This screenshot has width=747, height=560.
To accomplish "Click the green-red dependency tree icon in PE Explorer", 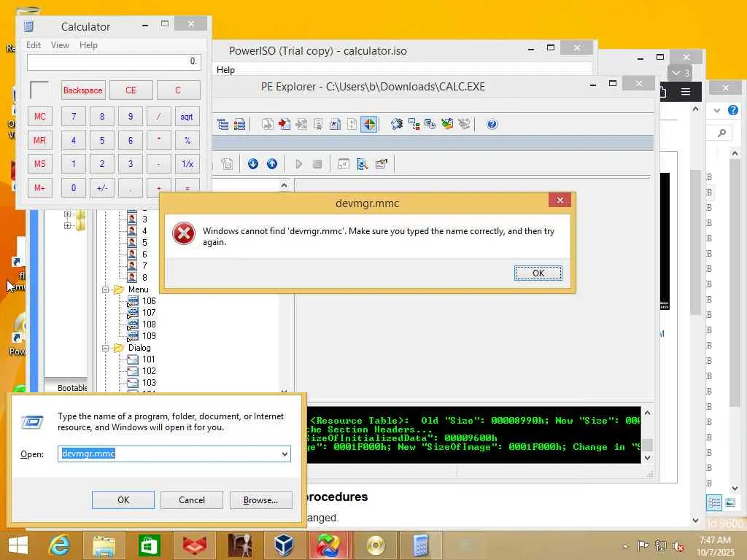I will point(414,124).
